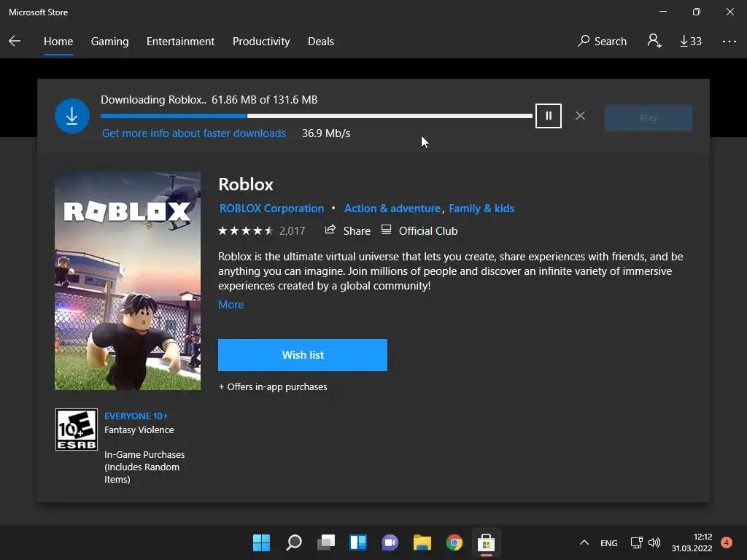This screenshot has width=747, height=560.
Task: Open Search in Microsoft Store
Action: tap(602, 42)
